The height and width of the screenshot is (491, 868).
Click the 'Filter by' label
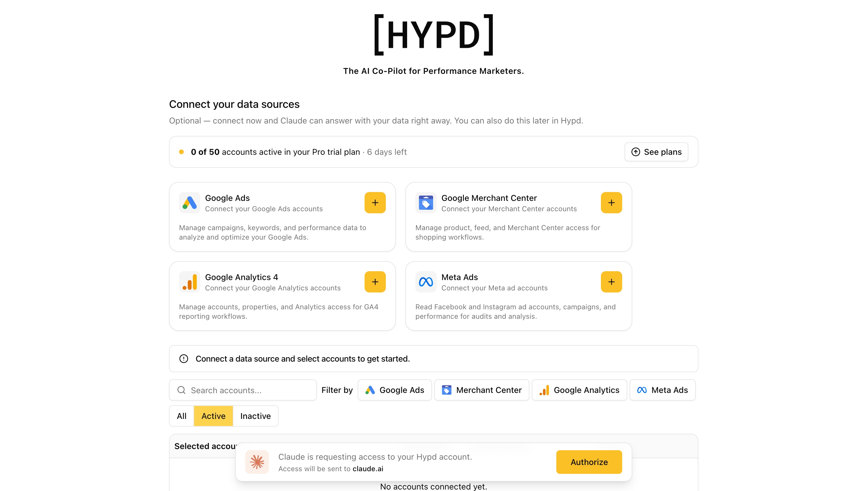pyautogui.click(x=337, y=390)
